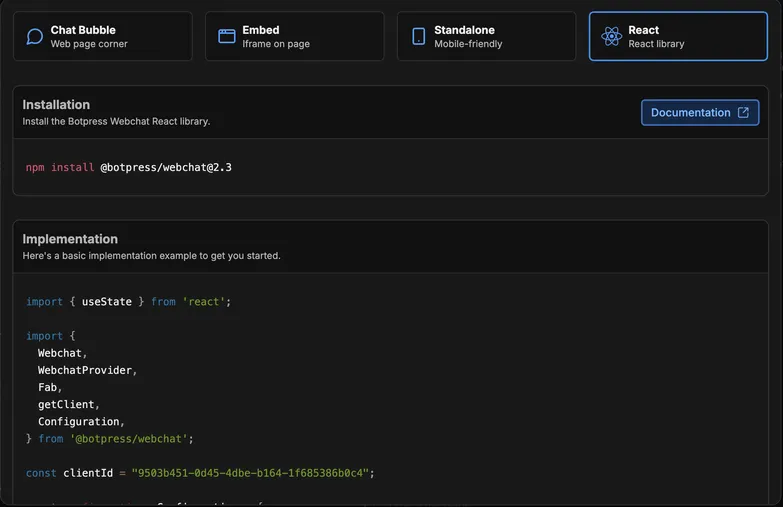Click the WebchatProvider import line
Screen dimensions: 783x507
click(87, 370)
